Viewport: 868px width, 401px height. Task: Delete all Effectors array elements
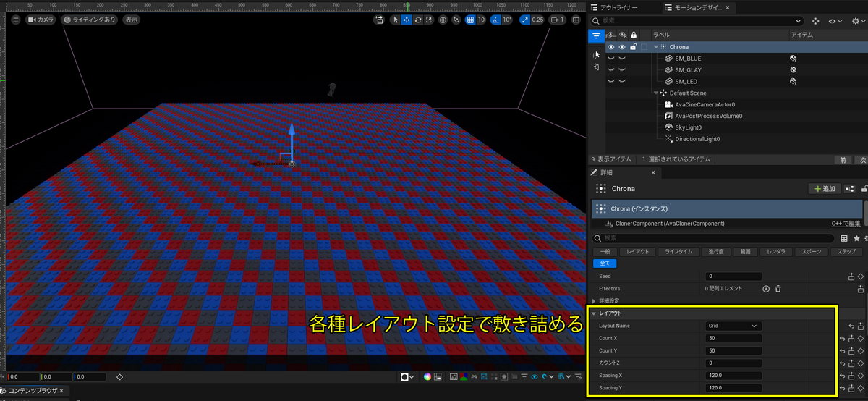point(778,289)
